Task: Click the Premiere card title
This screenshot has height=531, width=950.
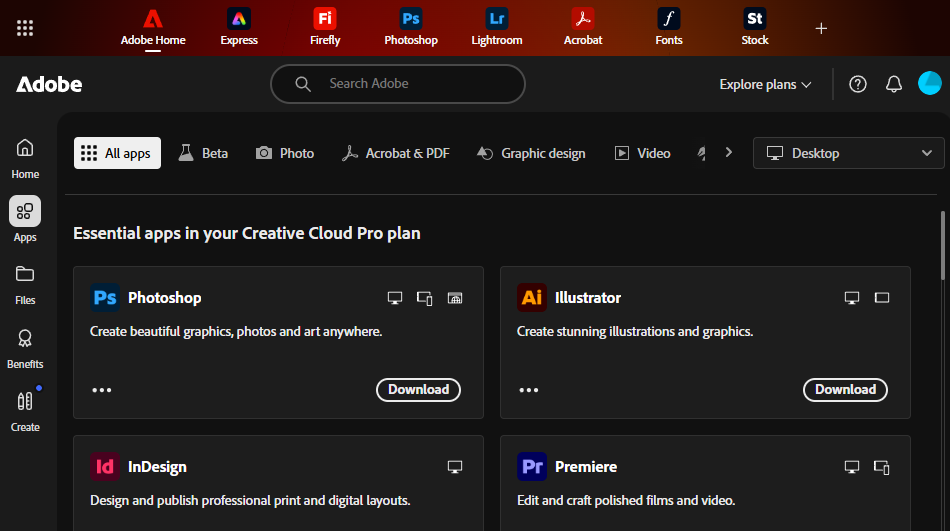Action: [586, 467]
